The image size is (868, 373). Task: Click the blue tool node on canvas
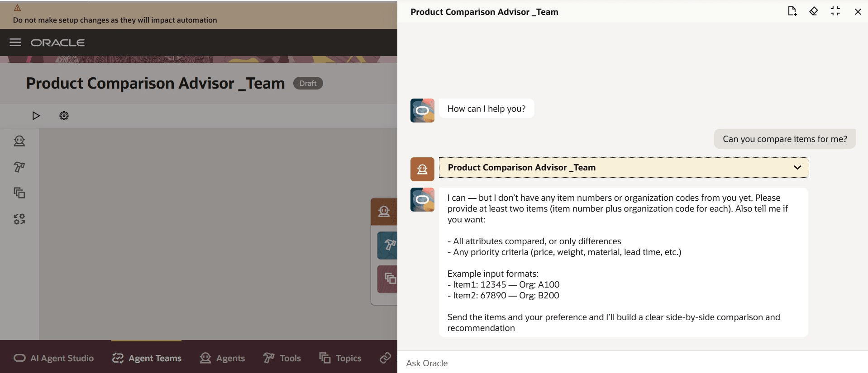tap(388, 246)
